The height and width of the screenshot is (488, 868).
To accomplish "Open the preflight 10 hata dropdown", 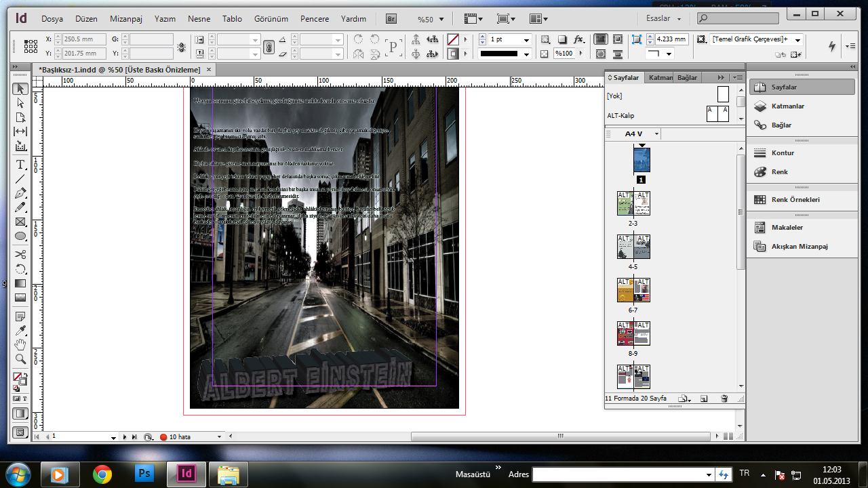I will pyautogui.click(x=219, y=437).
